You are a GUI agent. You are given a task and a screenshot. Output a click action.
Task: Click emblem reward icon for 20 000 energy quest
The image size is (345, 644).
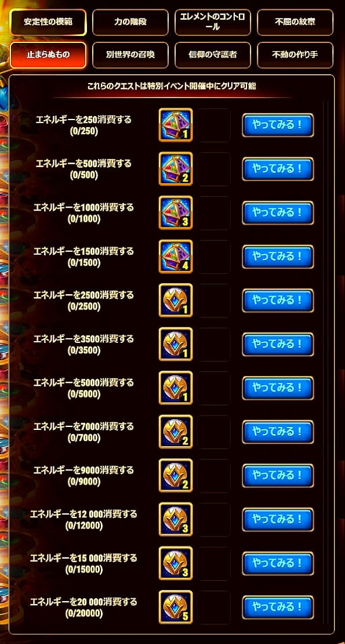[x=176, y=607]
